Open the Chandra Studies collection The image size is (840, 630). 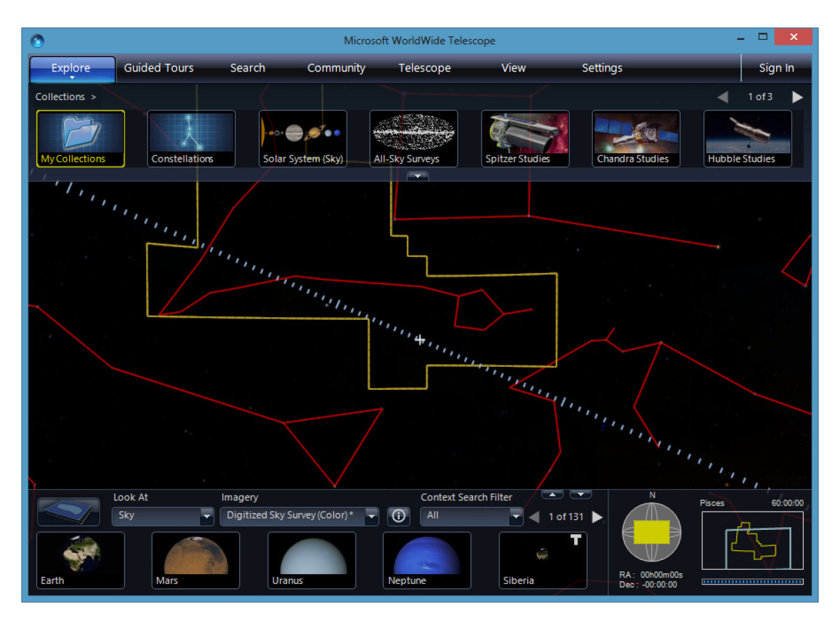636,138
